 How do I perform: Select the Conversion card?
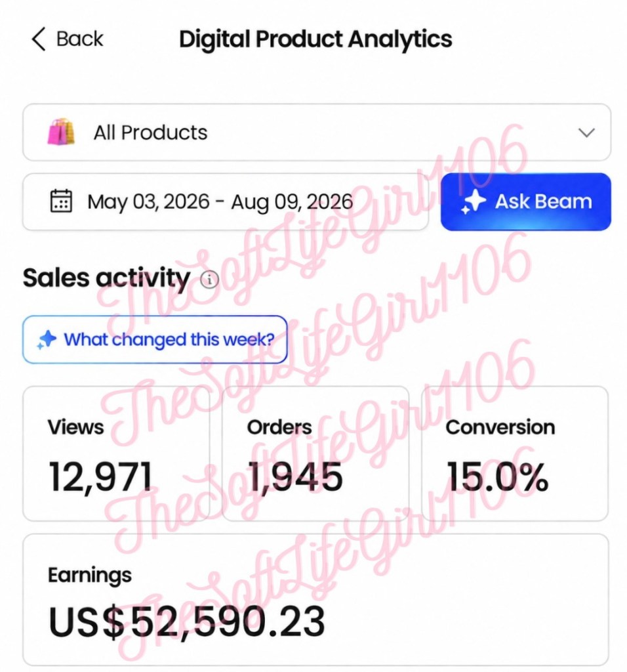pos(515,453)
